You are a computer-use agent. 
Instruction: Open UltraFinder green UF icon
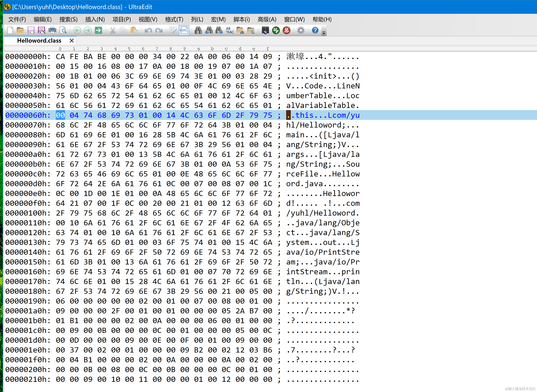(x=276, y=30)
